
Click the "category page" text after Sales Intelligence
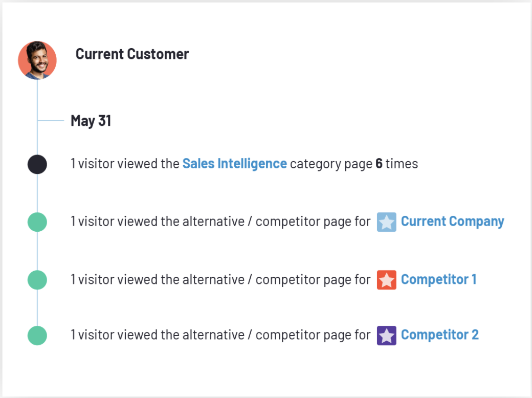click(330, 164)
